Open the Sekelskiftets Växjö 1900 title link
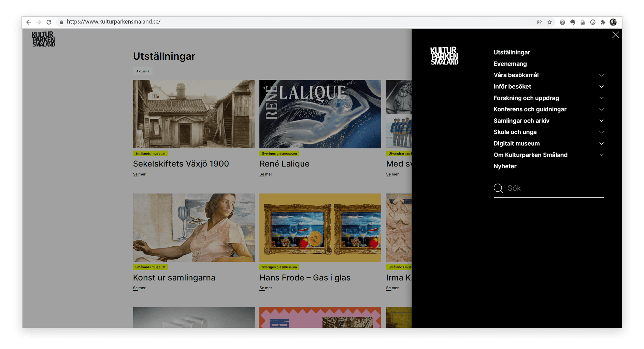The image size is (644, 349). [181, 164]
